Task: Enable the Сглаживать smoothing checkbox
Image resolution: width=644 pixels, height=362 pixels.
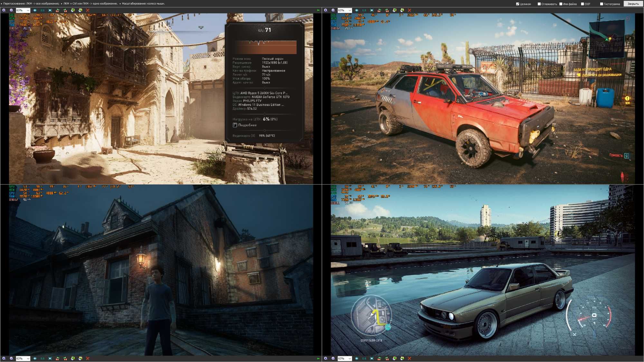Action: coord(539,4)
